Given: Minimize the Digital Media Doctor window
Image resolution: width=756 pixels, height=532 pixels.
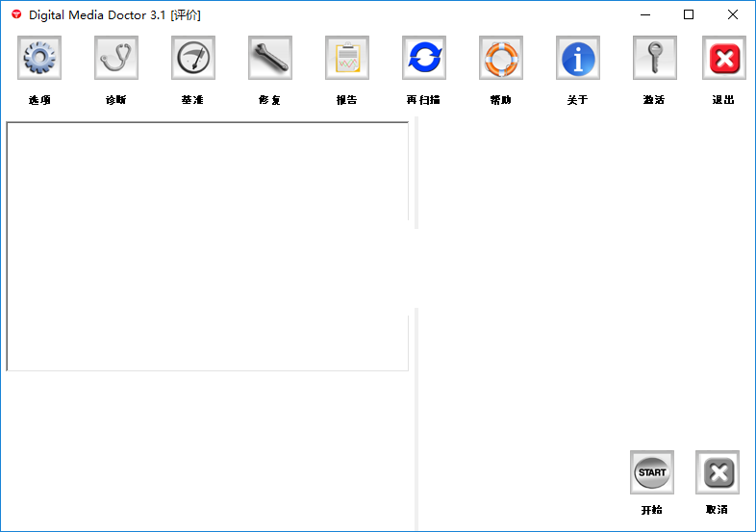Looking at the screenshot, I should tap(644, 14).
